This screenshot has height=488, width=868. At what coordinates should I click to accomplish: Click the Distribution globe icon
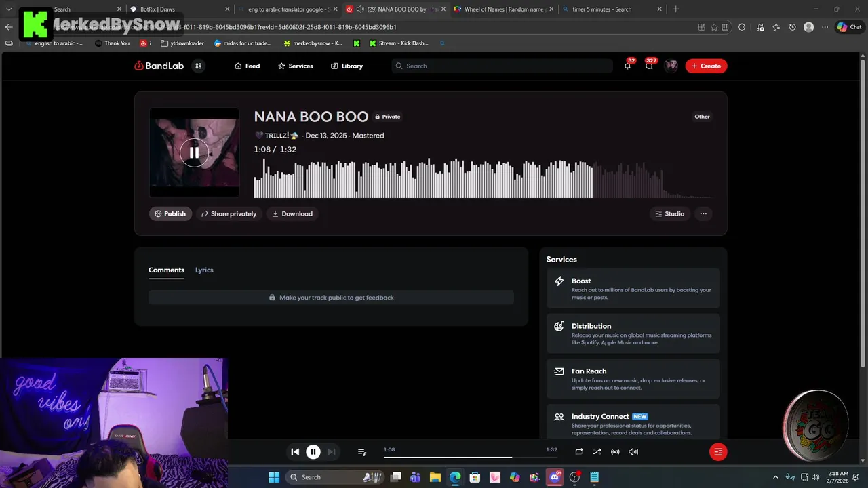click(x=559, y=326)
